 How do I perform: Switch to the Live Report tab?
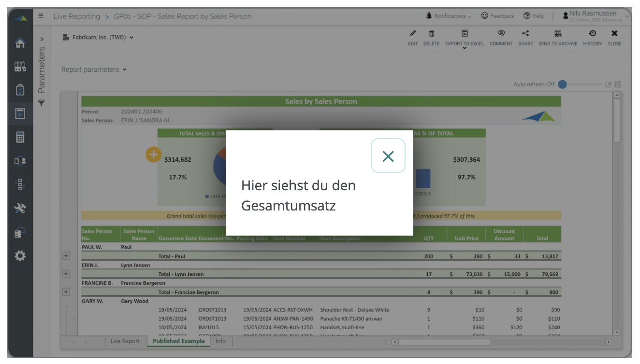tap(125, 341)
